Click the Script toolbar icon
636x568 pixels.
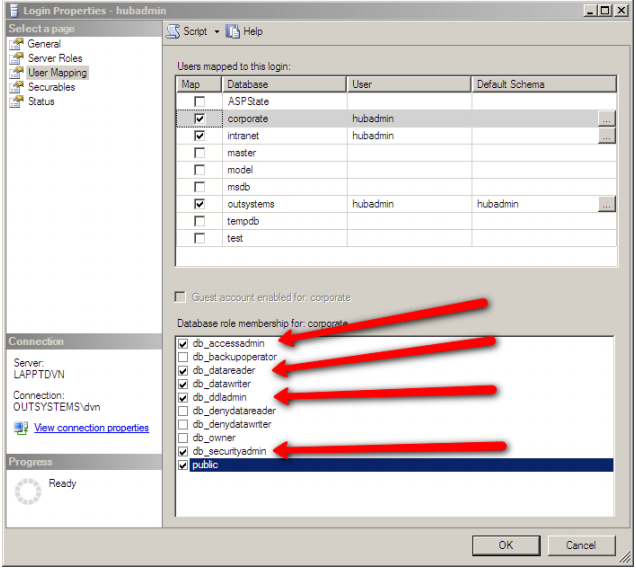point(174,31)
